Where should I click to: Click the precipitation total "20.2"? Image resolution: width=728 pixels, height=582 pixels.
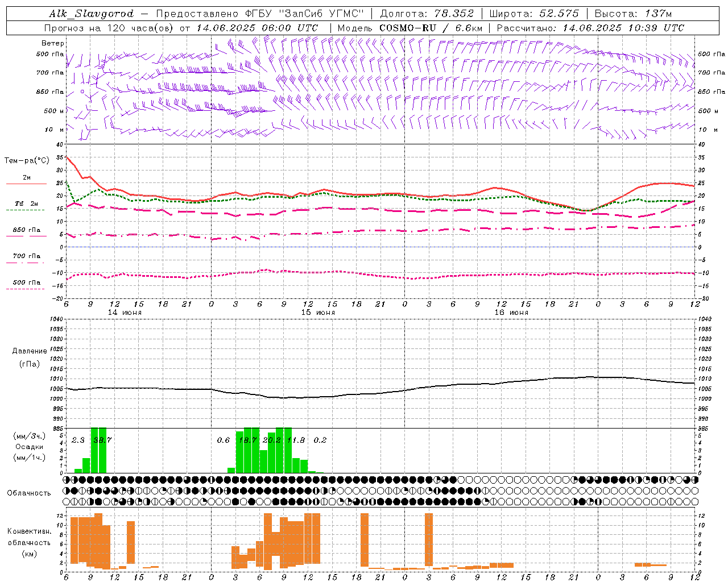coord(272,440)
